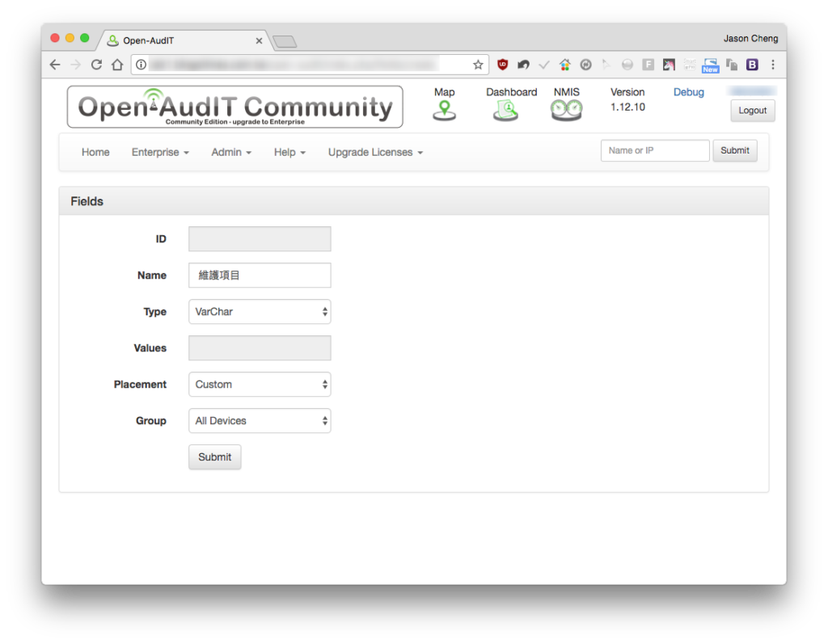Click the Values field
The image size is (828, 644).
click(x=260, y=348)
